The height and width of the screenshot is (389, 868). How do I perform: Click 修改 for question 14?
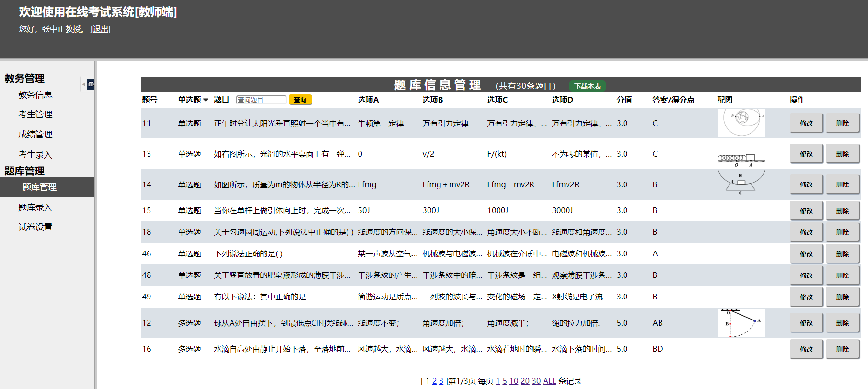click(806, 184)
